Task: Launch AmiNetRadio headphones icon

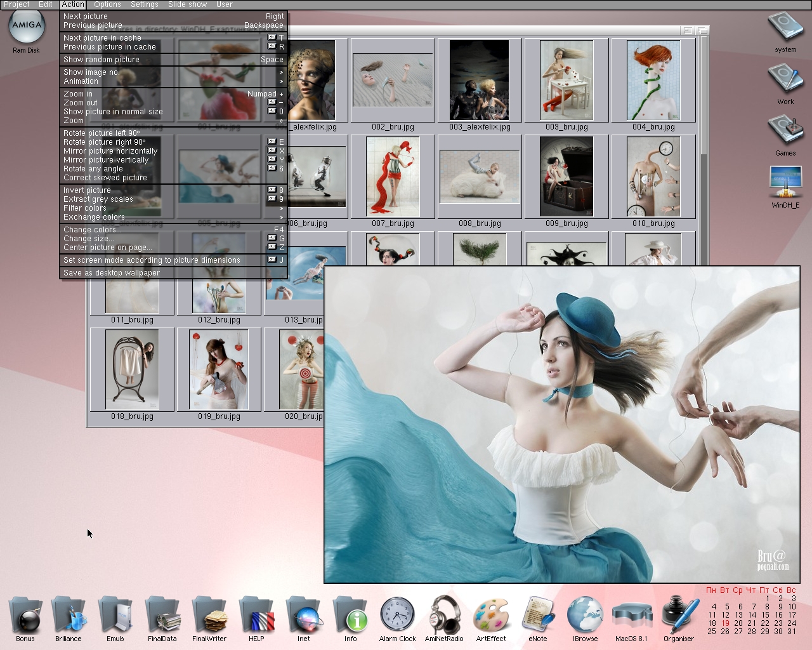Action: [x=444, y=615]
